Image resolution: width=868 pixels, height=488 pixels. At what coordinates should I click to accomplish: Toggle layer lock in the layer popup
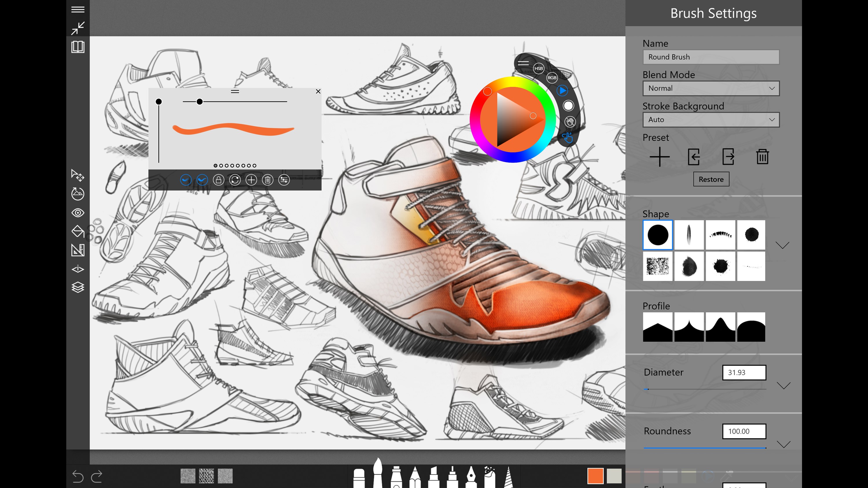coord(218,180)
